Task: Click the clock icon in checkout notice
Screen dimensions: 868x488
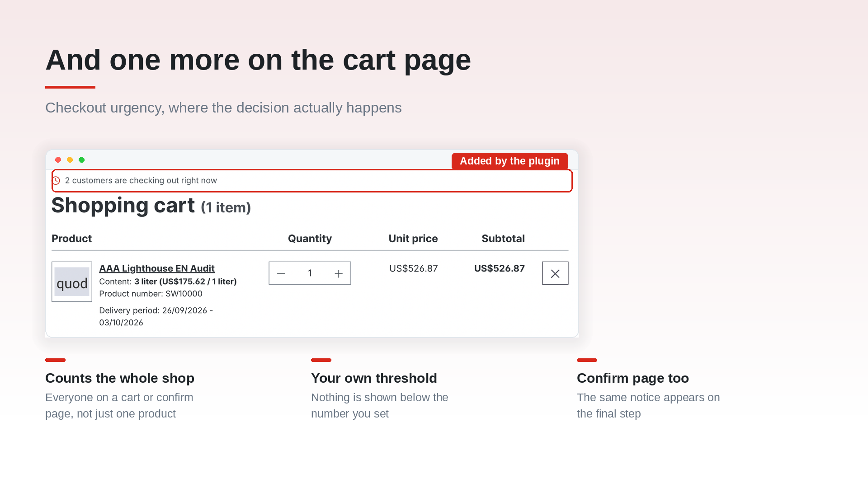Action: click(x=57, y=181)
